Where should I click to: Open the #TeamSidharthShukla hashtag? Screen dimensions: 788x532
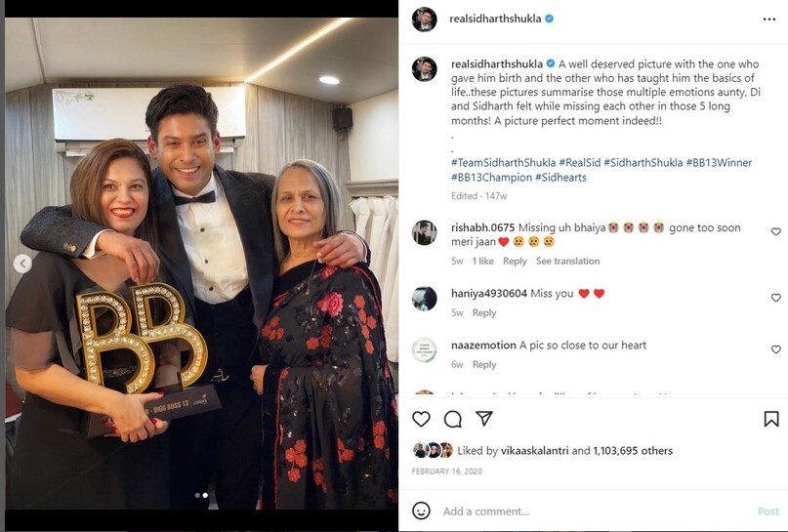(503, 163)
